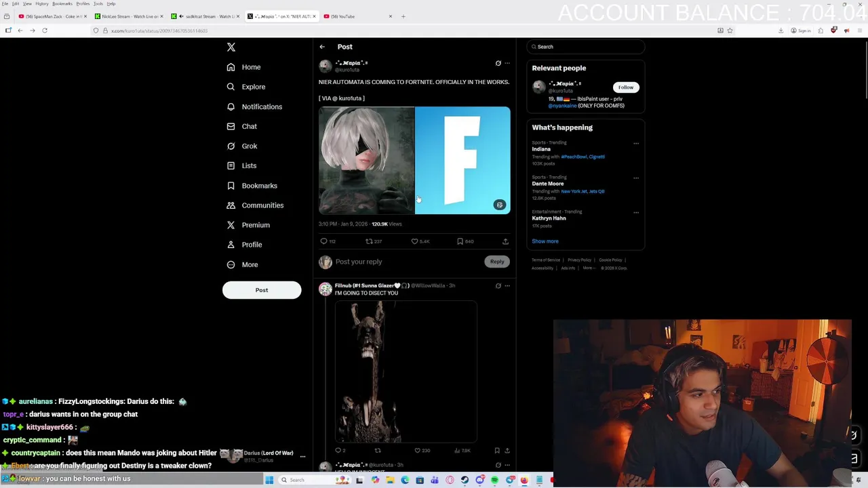Click the Grok icon on Fillnub's reply
Viewport: 868px width, 488px height.
498,285
